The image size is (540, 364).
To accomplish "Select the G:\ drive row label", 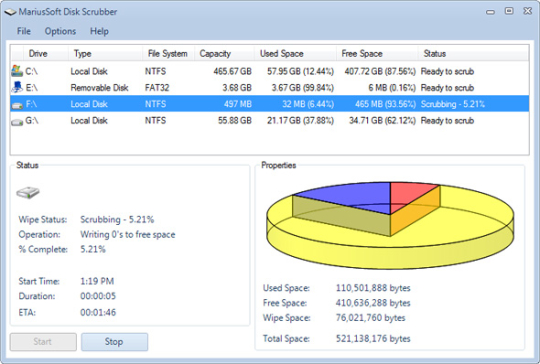I will [32, 121].
